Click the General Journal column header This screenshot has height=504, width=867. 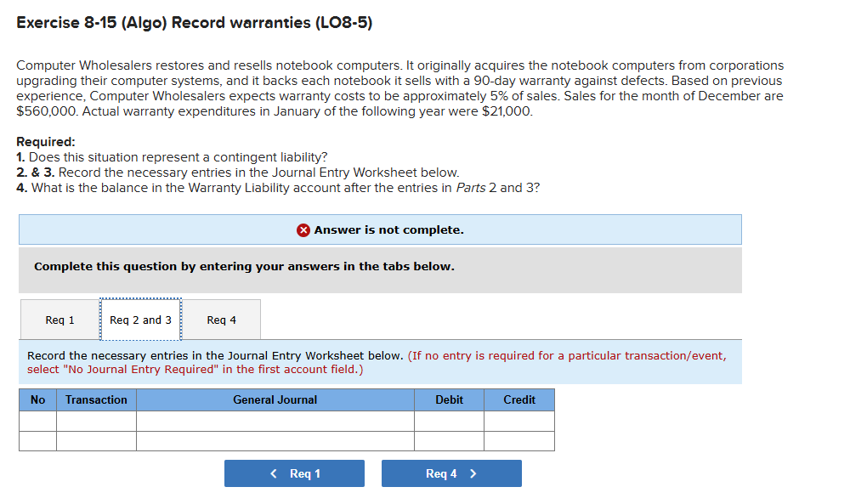[x=275, y=399]
